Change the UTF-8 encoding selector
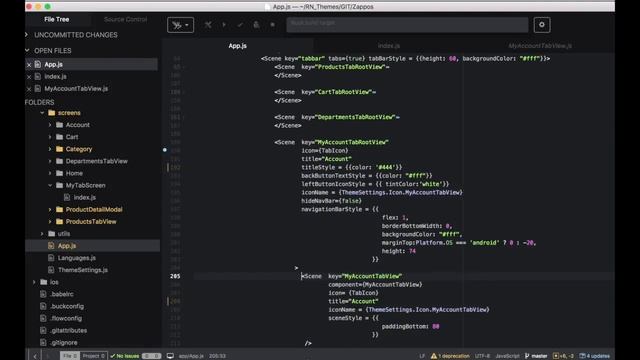The image size is (640, 360). (x=482, y=356)
